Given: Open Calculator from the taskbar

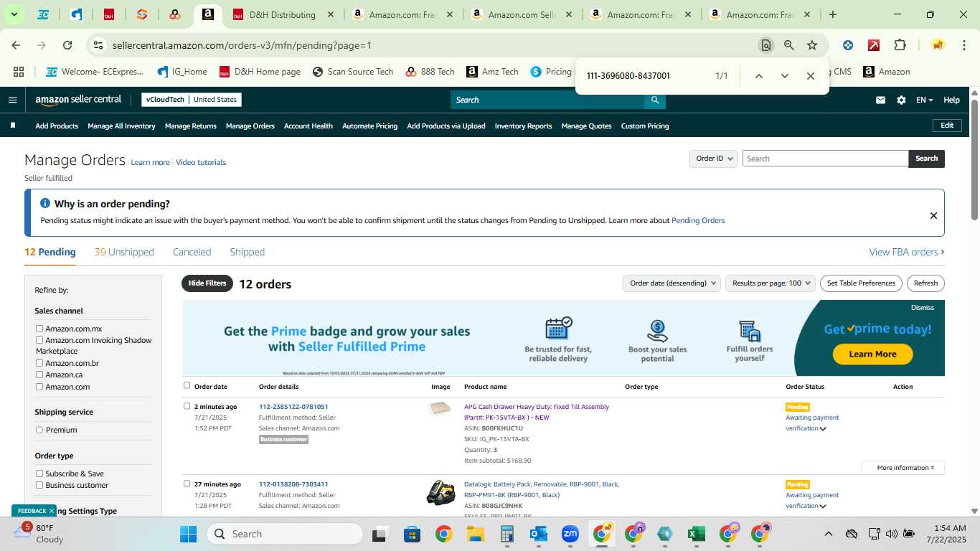Looking at the screenshot, I should (x=507, y=534).
